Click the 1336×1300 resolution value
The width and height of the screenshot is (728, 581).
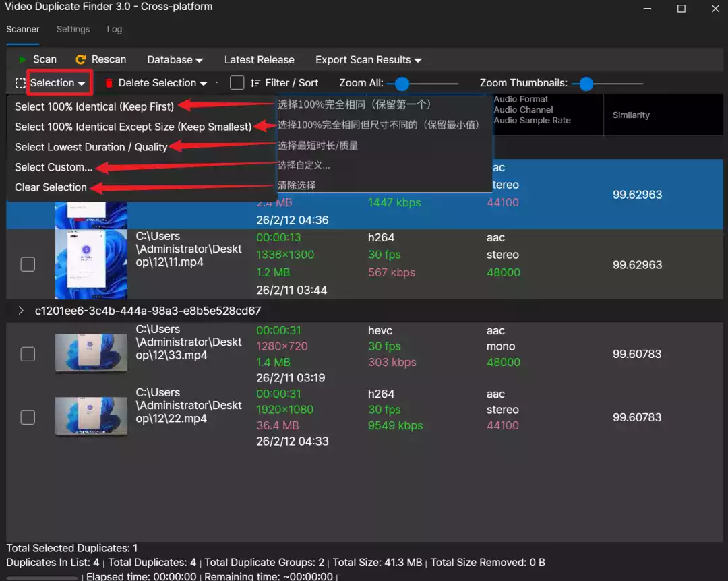click(285, 255)
